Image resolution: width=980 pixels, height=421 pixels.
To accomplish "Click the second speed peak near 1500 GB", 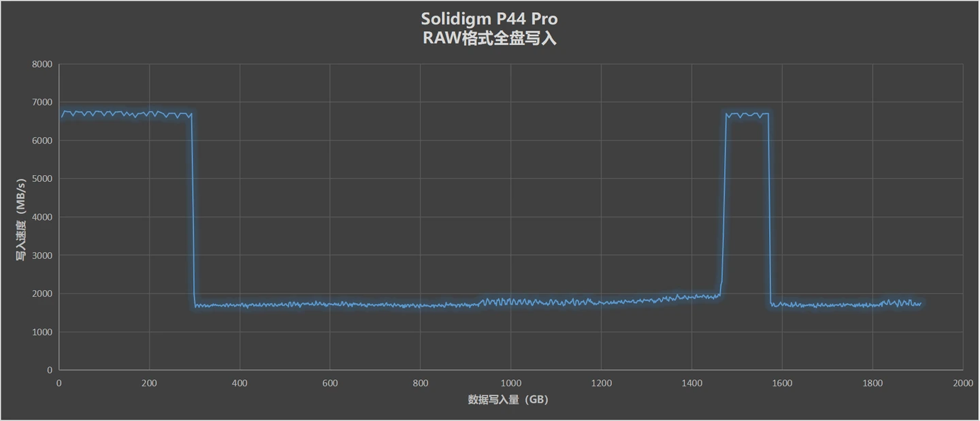I will (x=747, y=114).
